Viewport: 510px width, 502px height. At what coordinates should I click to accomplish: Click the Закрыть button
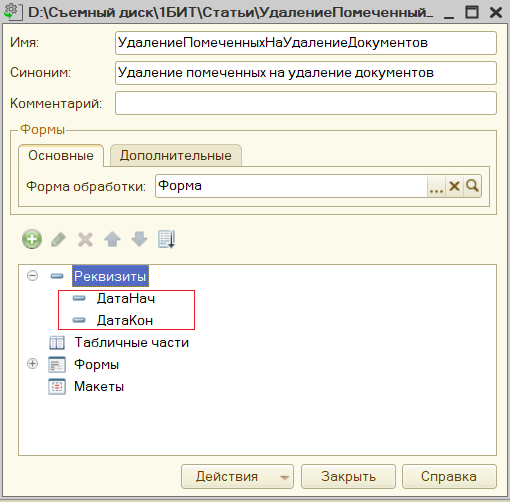pyautogui.click(x=348, y=477)
